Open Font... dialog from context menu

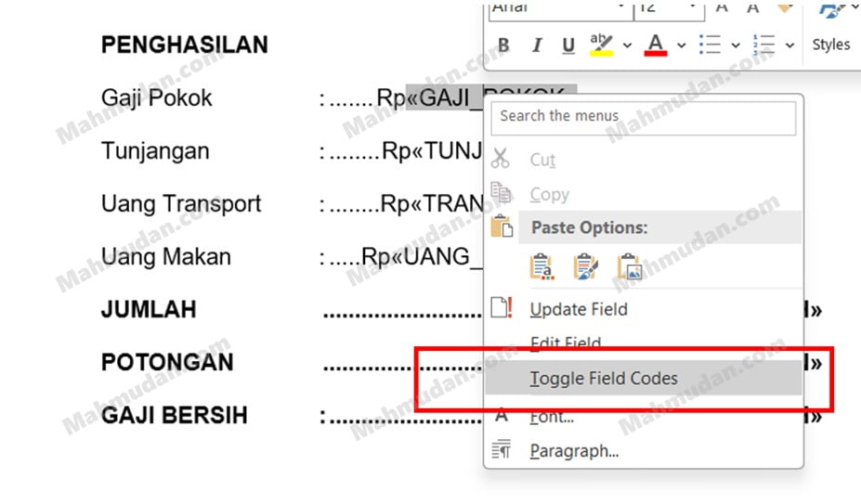[x=551, y=418]
